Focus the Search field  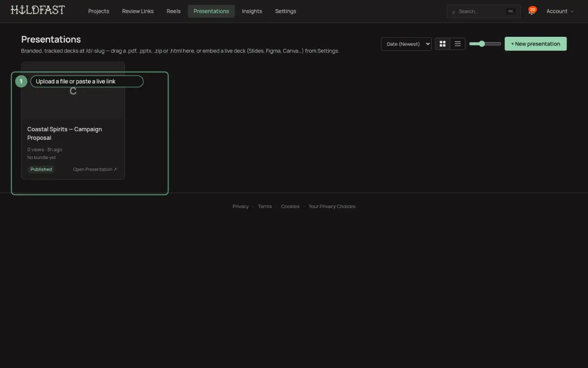click(484, 11)
